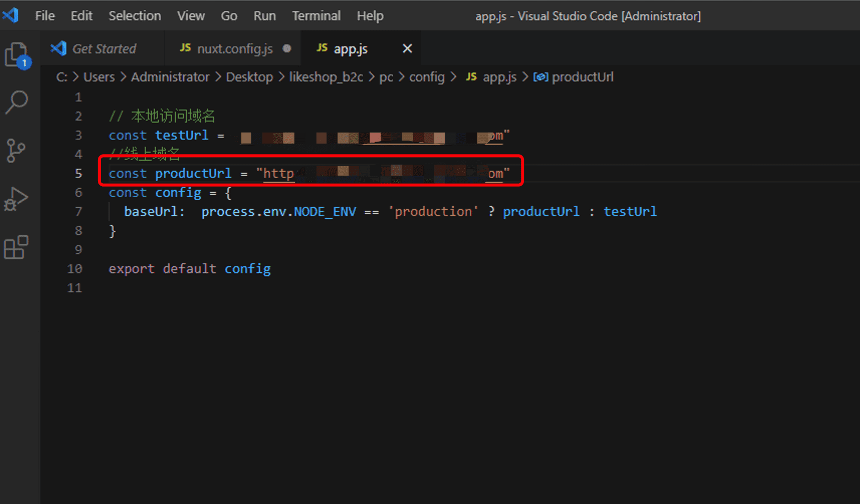
Task: Click the Desktop breadcrumb segment
Action: tap(250, 77)
